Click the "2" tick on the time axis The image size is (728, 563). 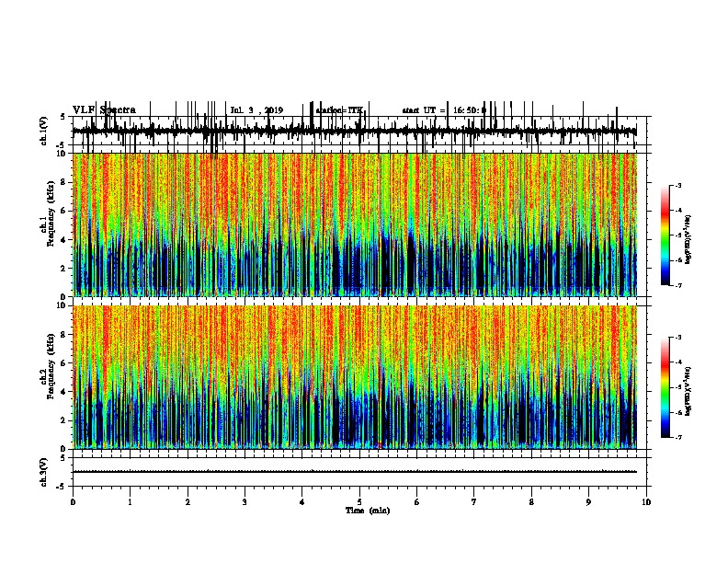pyautogui.click(x=188, y=502)
